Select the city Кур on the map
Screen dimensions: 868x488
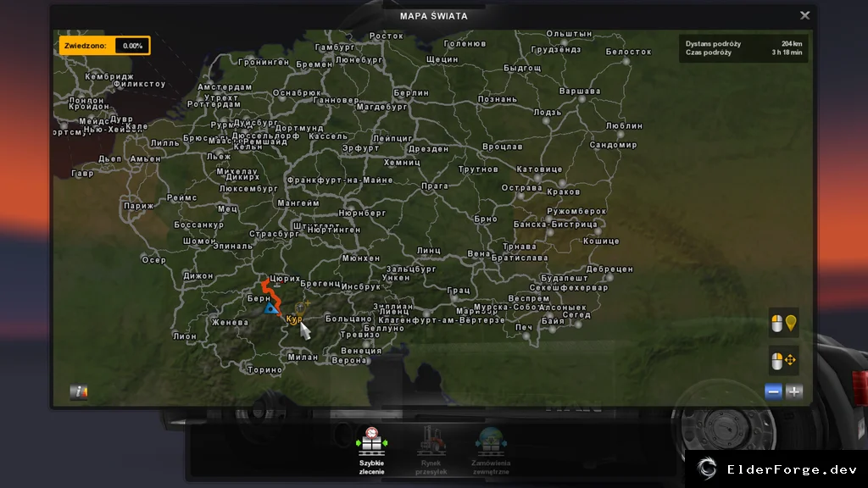click(294, 319)
